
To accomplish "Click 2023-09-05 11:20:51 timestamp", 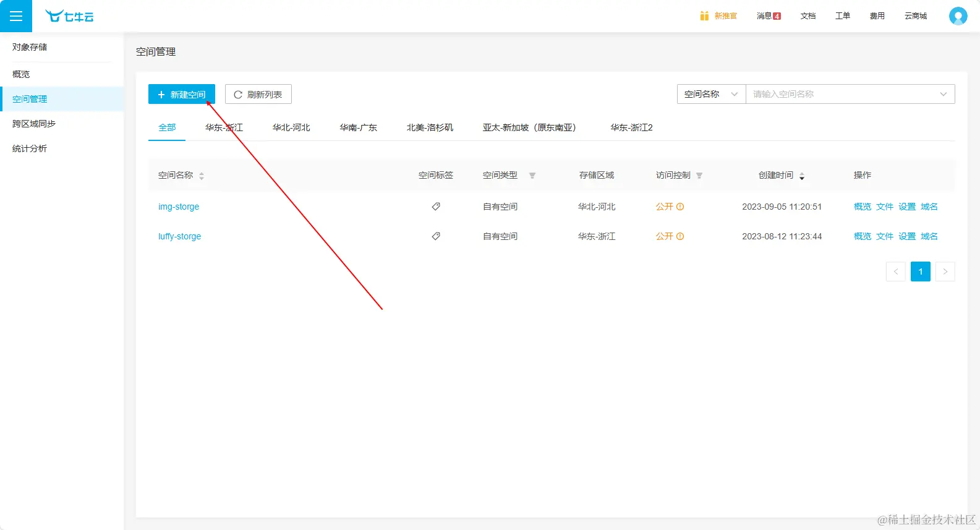I will (x=782, y=207).
